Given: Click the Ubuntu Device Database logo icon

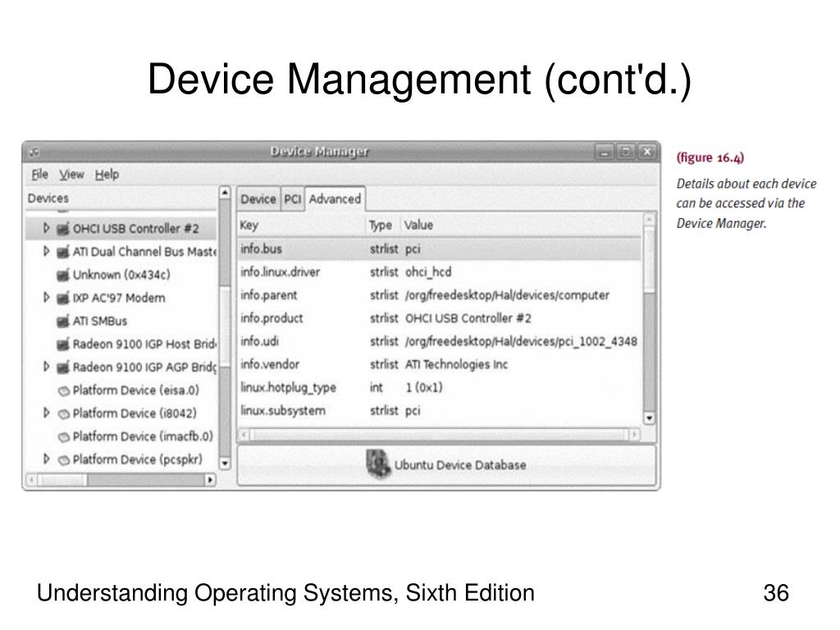Looking at the screenshot, I should 378,464.
